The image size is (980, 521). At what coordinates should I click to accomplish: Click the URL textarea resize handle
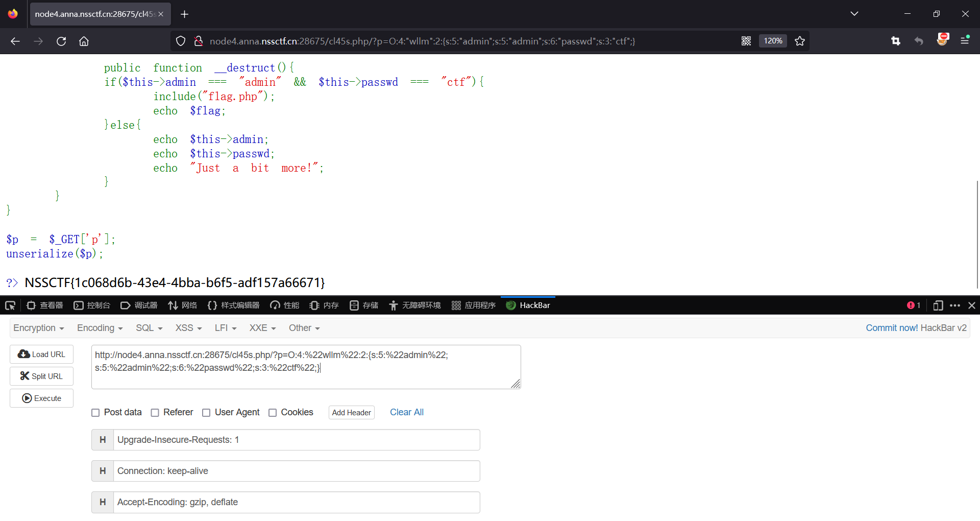pos(516,384)
